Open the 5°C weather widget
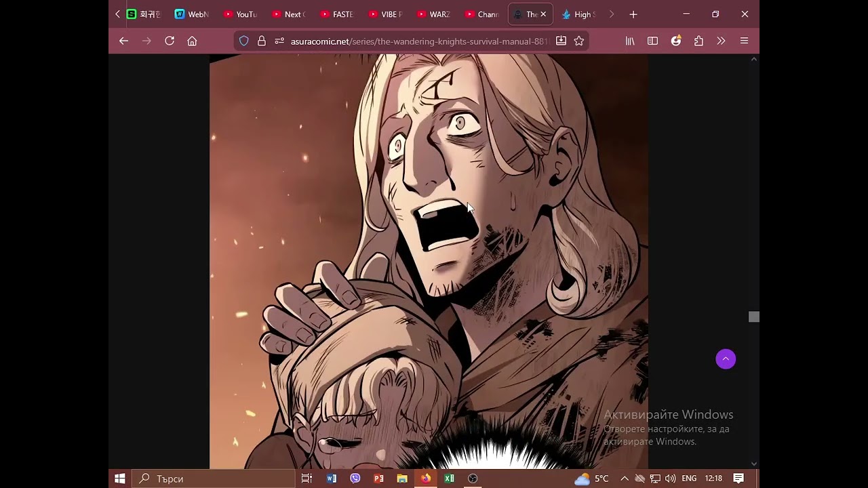The width and height of the screenshot is (868, 488). (591, 479)
